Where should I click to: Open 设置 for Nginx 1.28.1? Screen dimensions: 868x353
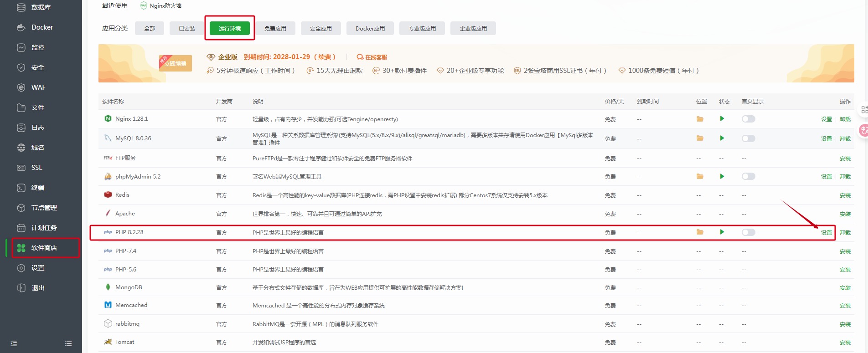(827, 119)
